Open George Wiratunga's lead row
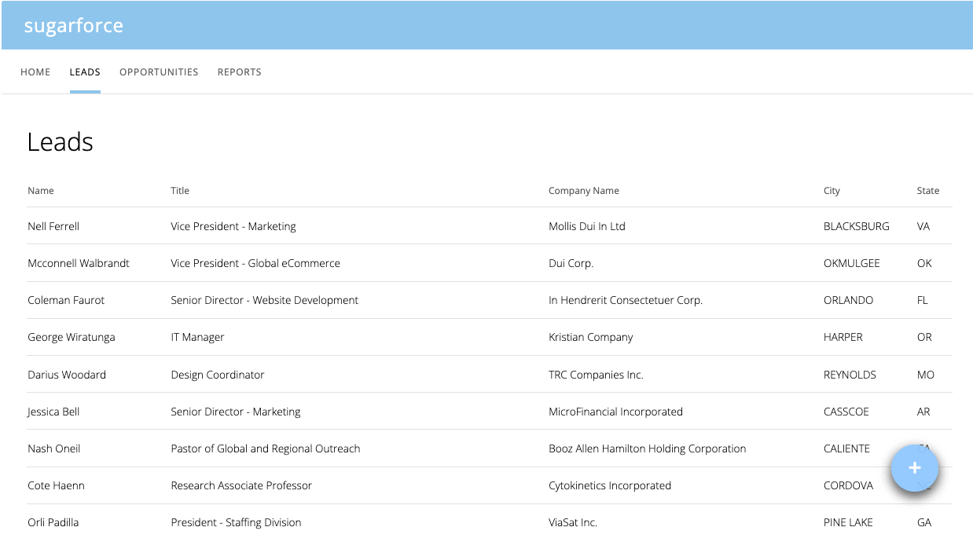Viewport: 973px width, 560px height. (489, 337)
